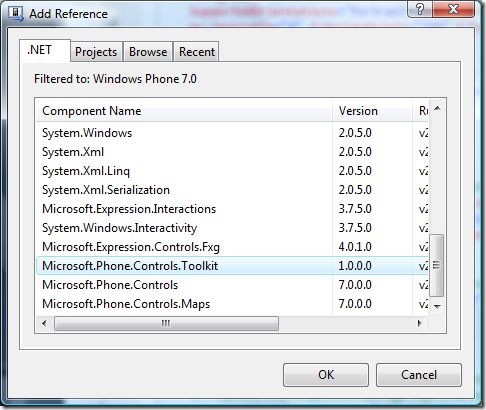Viewport: 486px width, 410px height.
Task: Click the horizontal scrollbar thumb
Action: (166, 323)
